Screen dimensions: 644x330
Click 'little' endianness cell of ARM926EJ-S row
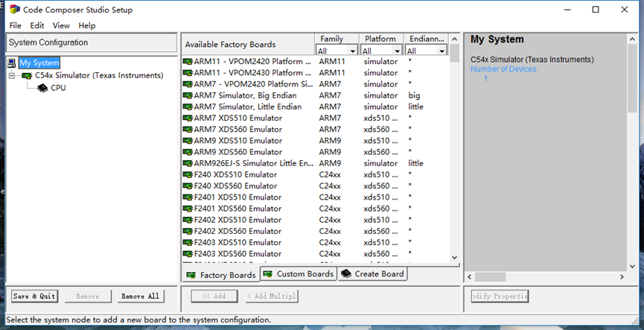click(415, 163)
